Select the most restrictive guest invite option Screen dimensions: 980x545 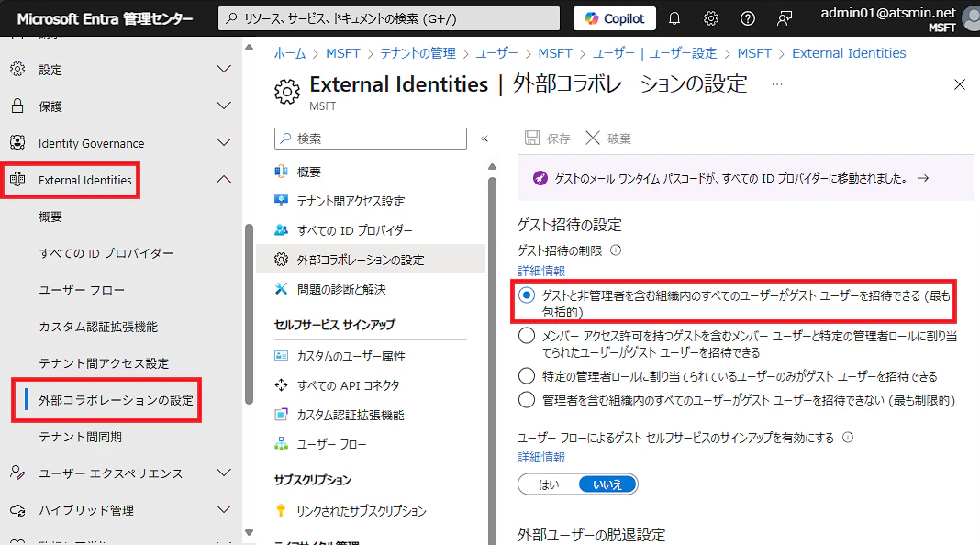(x=527, y=399)
